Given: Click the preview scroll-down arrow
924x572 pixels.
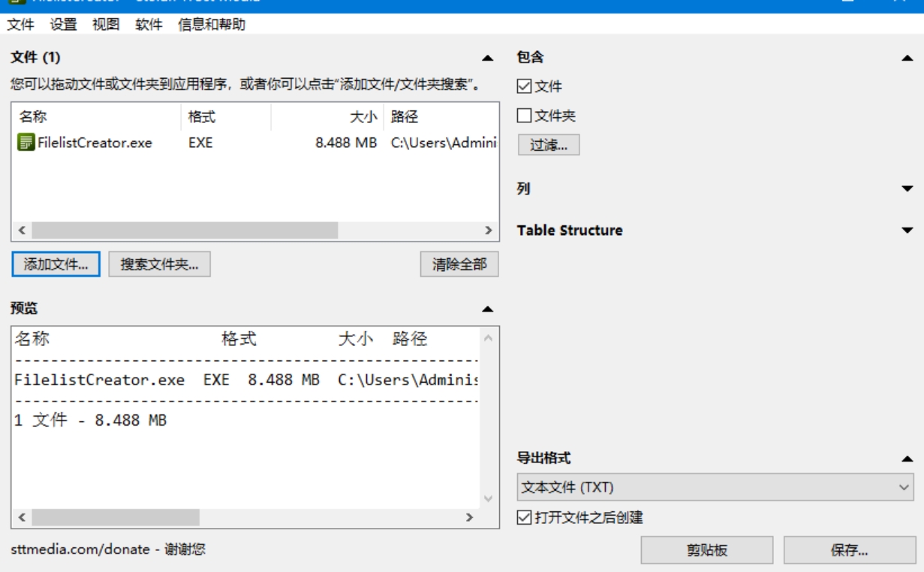Looking at the screenshot, I should [x=489, y=498].
